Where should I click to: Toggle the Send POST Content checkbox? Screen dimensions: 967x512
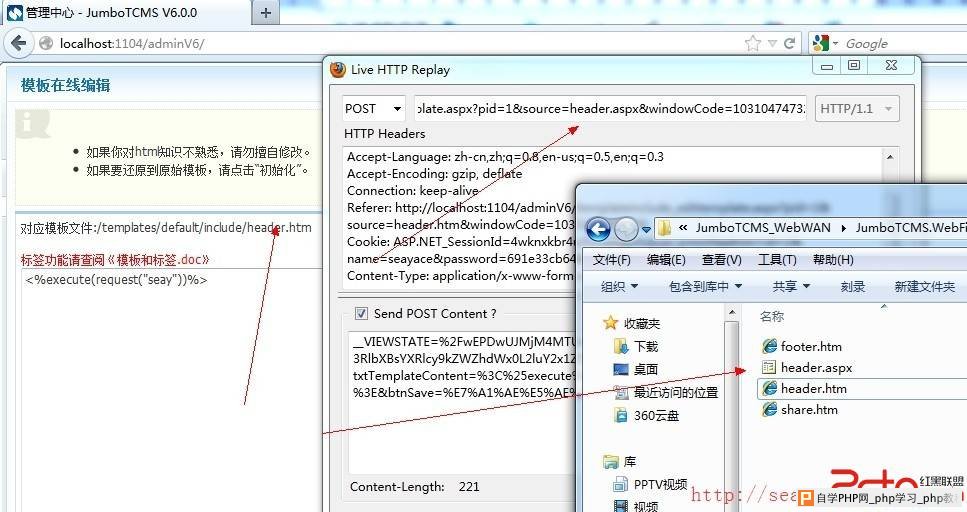[361, 313]
